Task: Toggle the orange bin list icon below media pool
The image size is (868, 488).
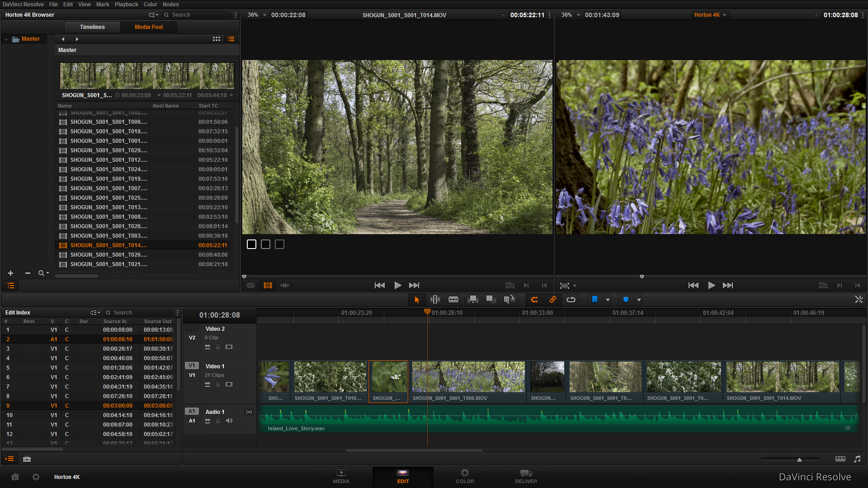Action: click(x=11, y=286)
